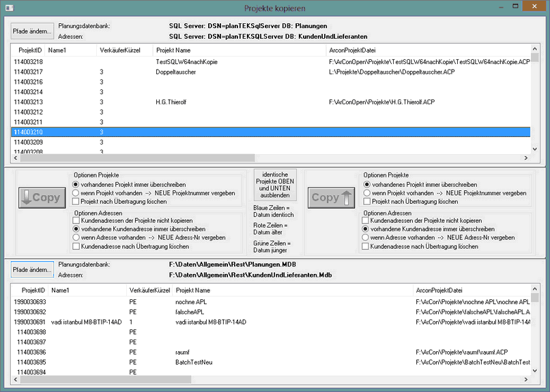Viewport: 550px width, 392px height.
Task: Click the Copy button with up arrow
Action: pyautogui.click(x=330, y=198)
